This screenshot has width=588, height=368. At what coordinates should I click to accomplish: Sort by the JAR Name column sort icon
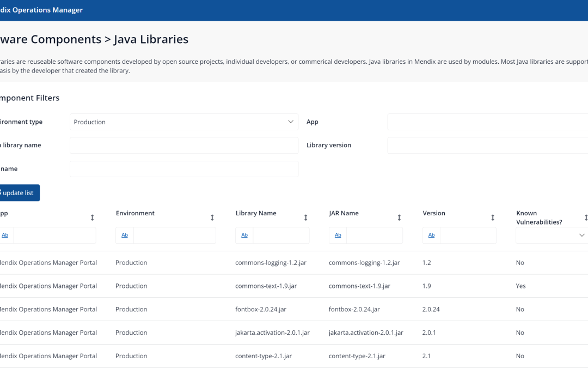(x=399, y=218)
